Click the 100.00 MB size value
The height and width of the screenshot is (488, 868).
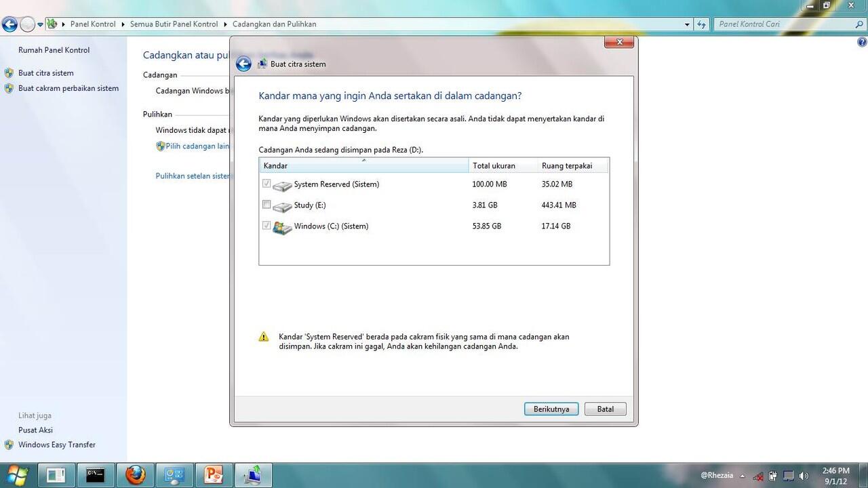pos(490,184)
